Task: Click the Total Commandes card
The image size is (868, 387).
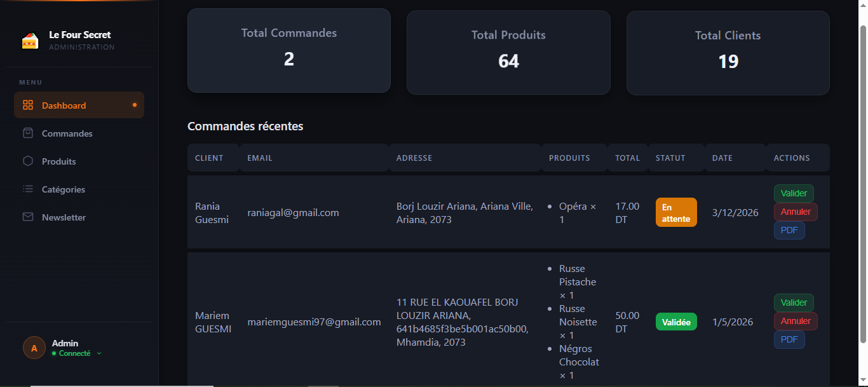Action: pyautogui.click(x=288, y=51)
